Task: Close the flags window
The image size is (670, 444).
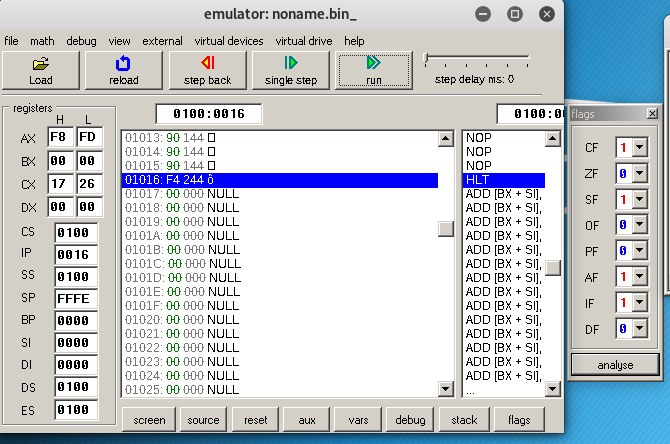Action: pos(652,114)
